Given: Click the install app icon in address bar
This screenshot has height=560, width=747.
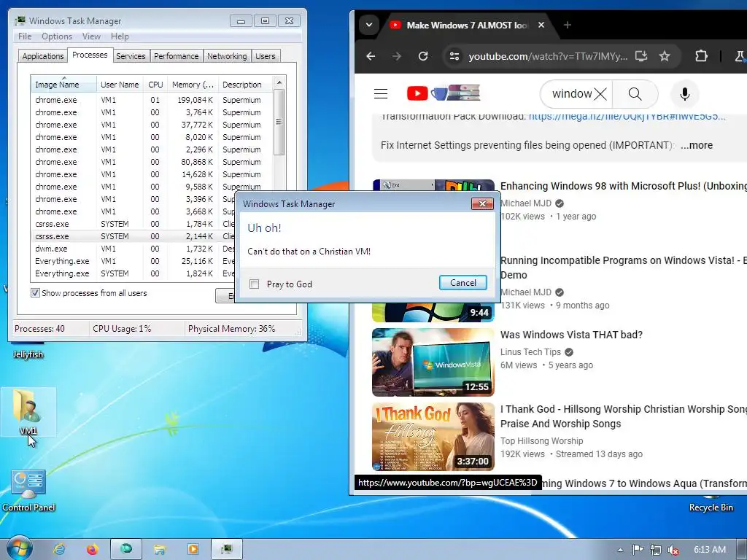Looking at the screenshot, I should (641, 56).
